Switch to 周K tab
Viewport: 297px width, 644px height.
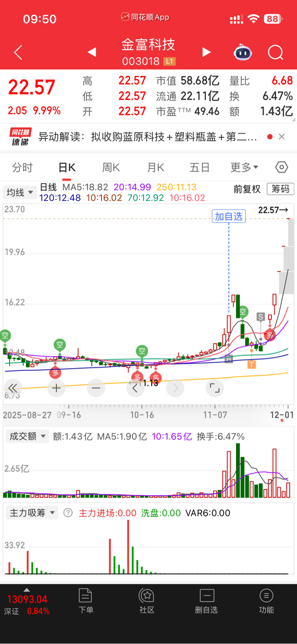click(111, 167)
